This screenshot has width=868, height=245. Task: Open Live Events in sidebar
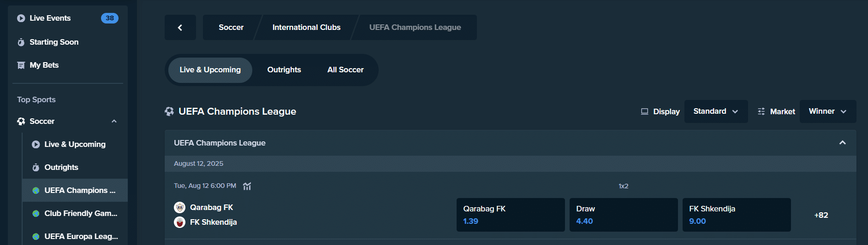(50, 18)
